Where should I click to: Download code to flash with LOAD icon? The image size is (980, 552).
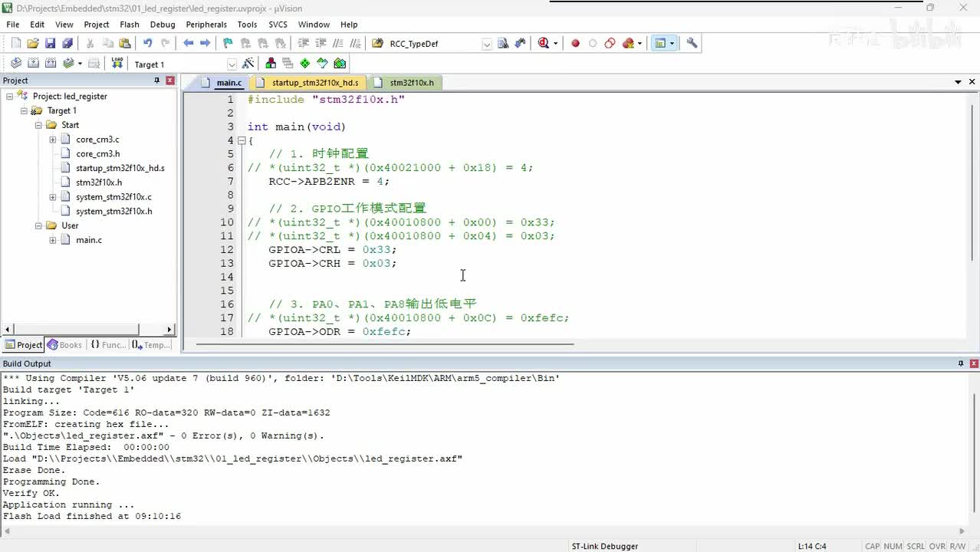117,64
